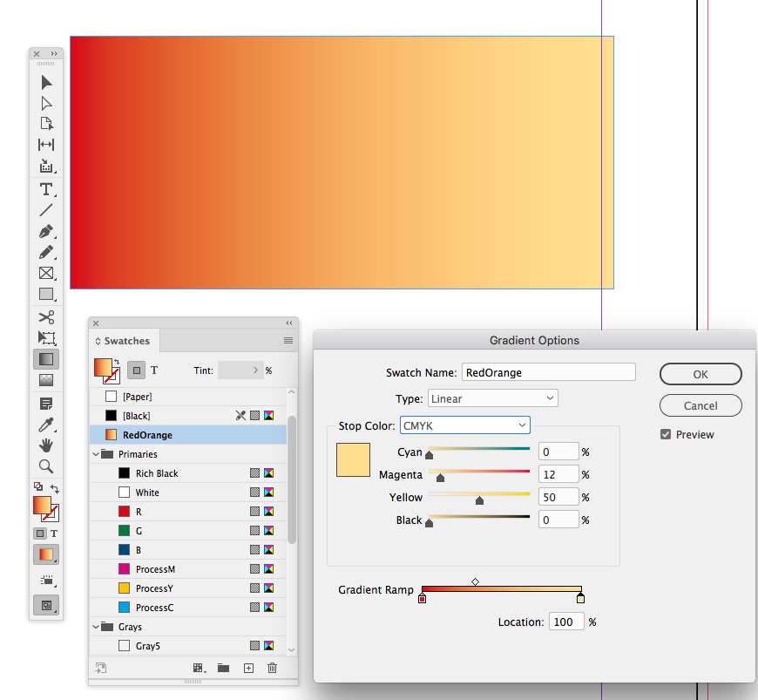Collapse the Primaries swatch group
The width and height of the screenshot is (758, 700).
96,453
